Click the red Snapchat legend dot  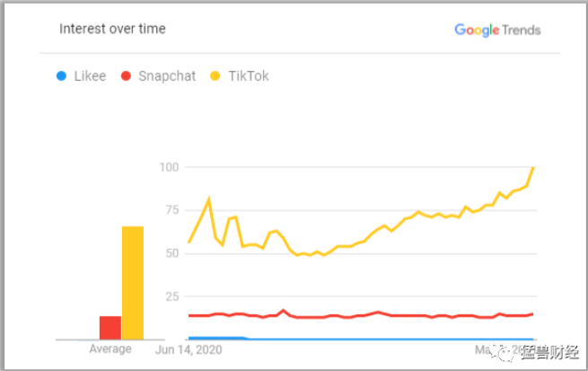pos(127,76)
